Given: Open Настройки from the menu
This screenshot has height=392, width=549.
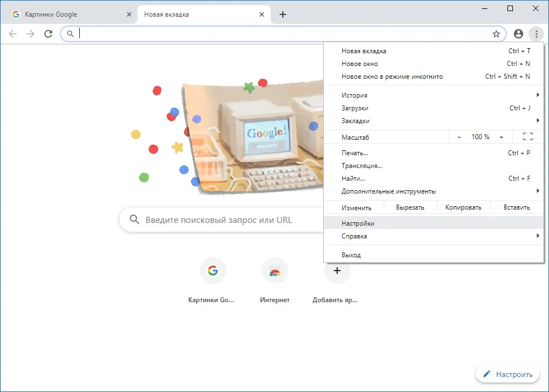Looking at the screenshot, I should pos(434,223).
